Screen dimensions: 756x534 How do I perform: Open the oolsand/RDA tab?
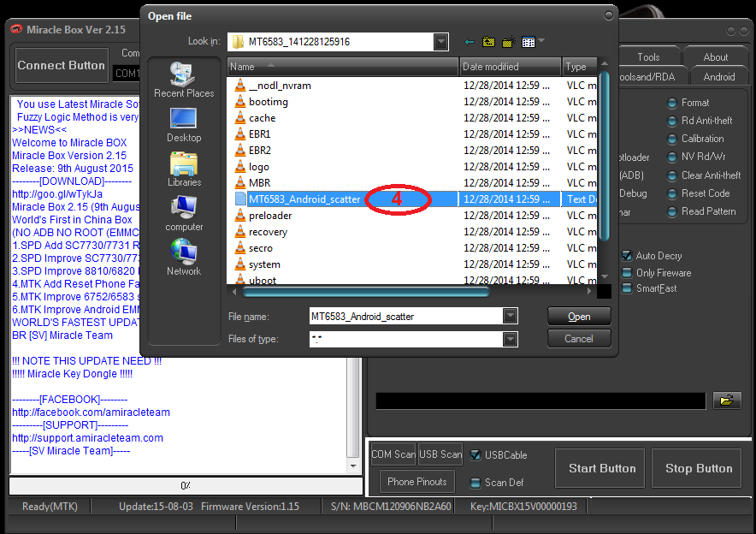(647, 77)
